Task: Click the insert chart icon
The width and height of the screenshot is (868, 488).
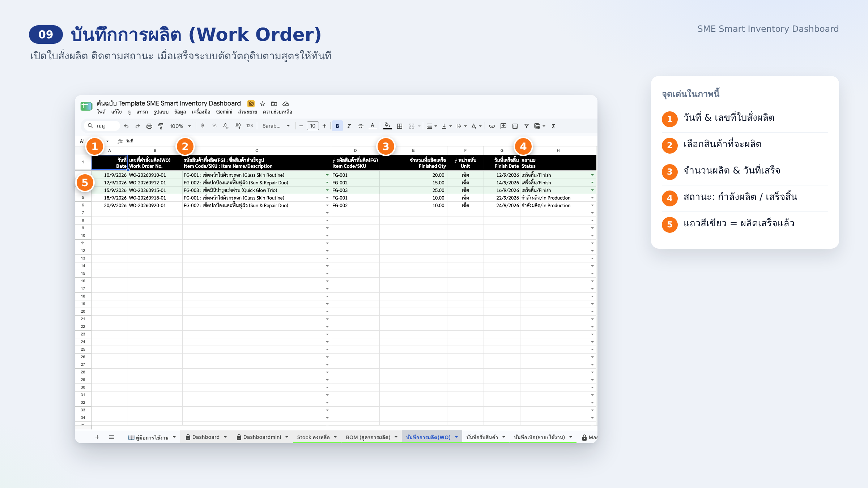Action: [x=515, y=126]
